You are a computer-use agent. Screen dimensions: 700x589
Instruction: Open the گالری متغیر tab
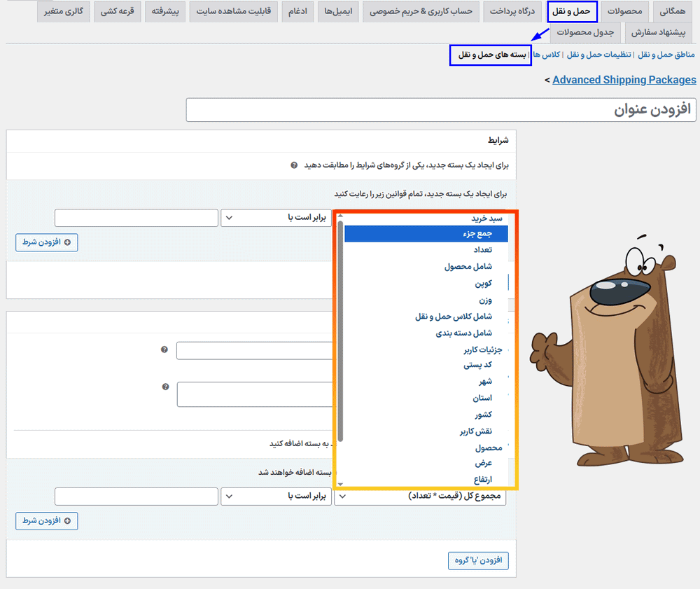pos(64,11)
